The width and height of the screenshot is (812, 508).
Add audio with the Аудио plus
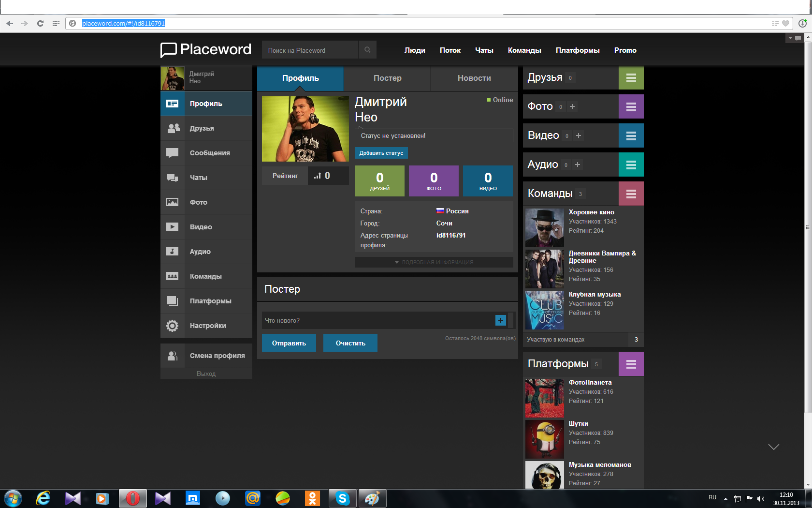[578, 164]
